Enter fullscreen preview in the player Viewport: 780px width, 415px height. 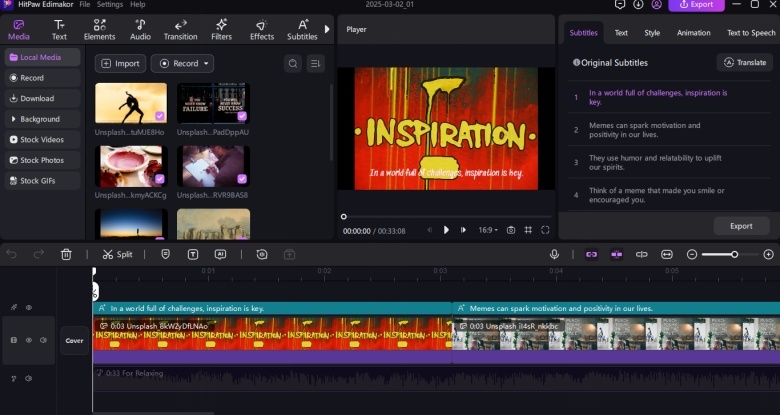[x=545, y=230]
